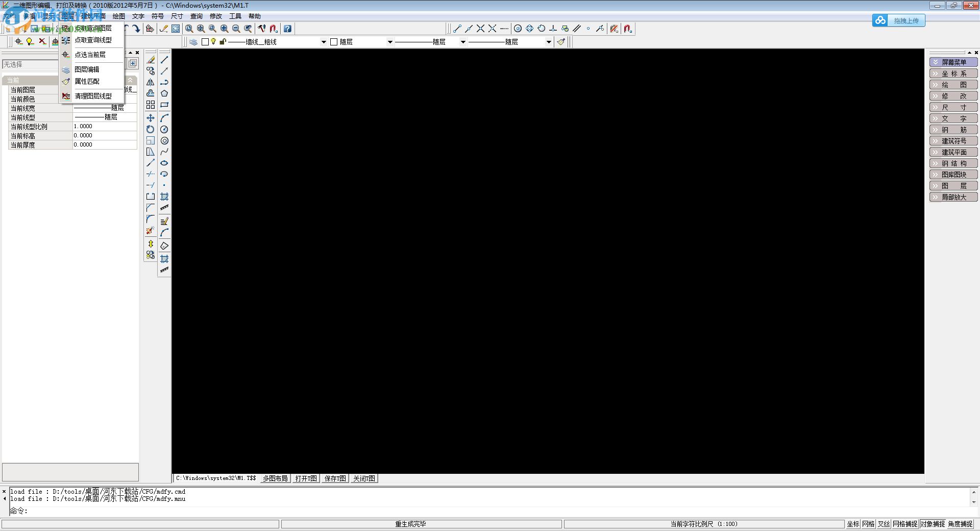Select the Move tool

click(151, 118)
